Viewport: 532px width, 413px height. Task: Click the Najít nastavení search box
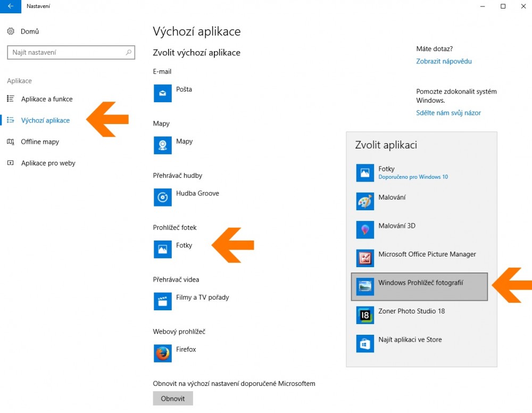coord(65,53)
